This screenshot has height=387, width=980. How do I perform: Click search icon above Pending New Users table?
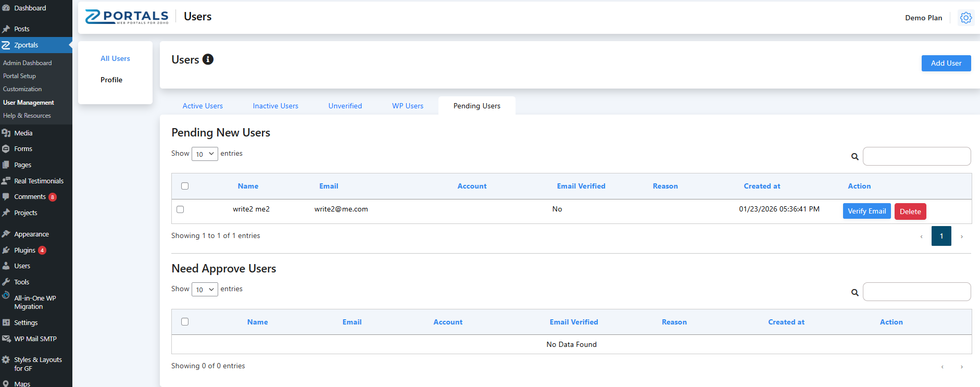click(855, 157)
